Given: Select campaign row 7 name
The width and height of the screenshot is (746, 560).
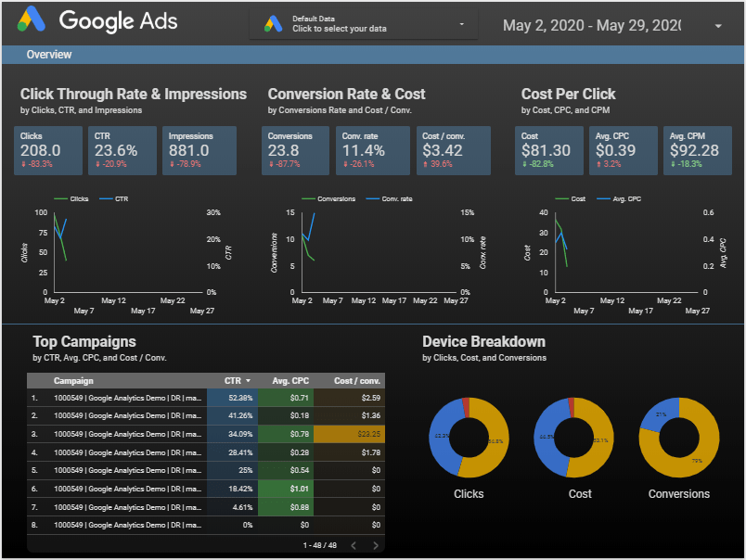Looking at the screenshot, I should point(127,507).
